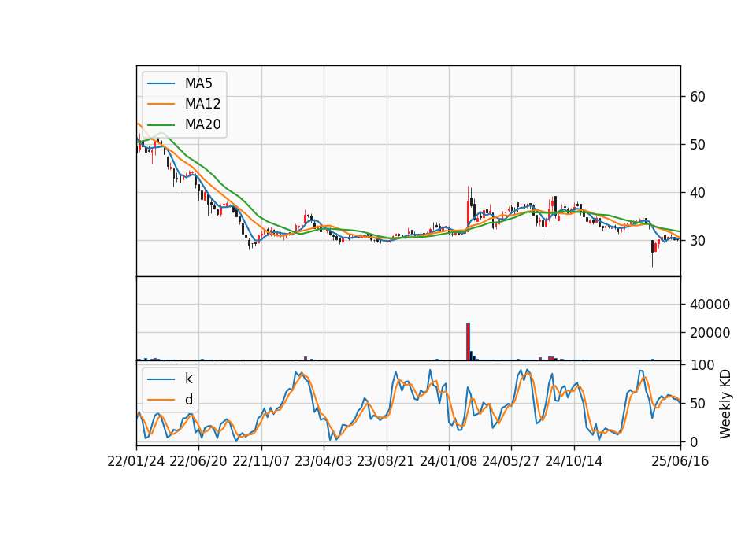The width and height of the screenshot is (756, 543).
Task: Click the price axis value 40
Action: point(698,193)
